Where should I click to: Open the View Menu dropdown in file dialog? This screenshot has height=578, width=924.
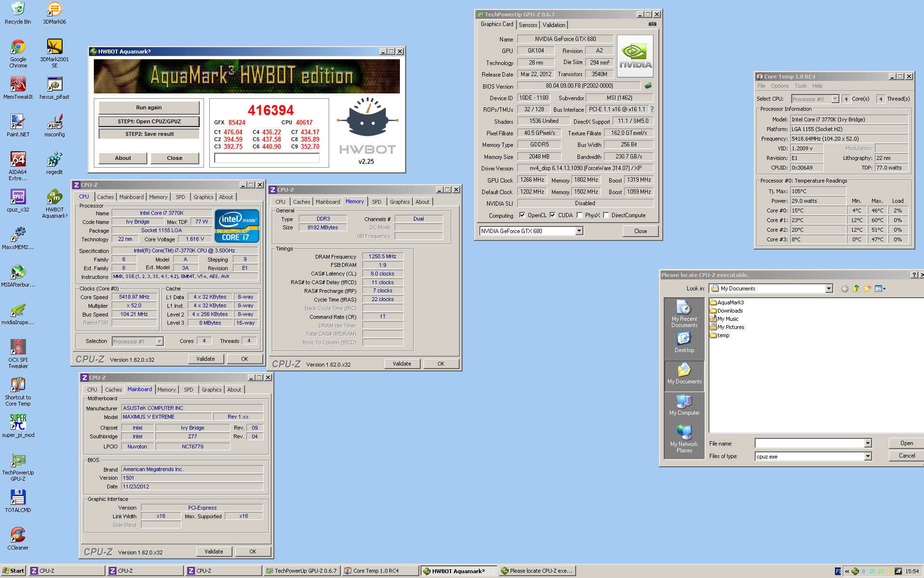(880, 289)
